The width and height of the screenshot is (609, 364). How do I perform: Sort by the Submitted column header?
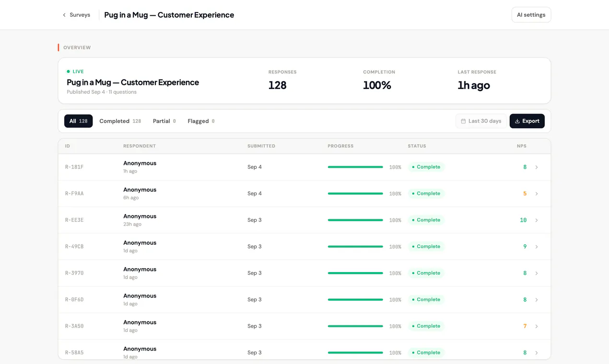coord(261,146)
